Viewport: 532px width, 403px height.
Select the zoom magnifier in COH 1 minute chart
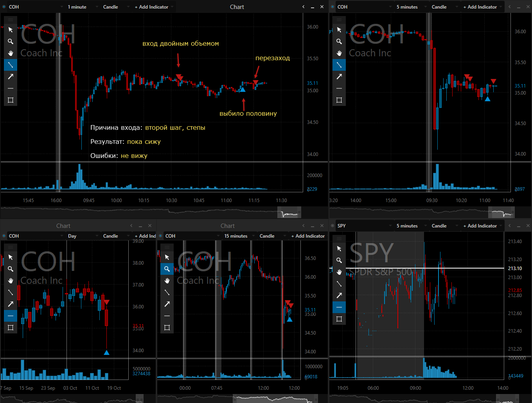point(11,41)
